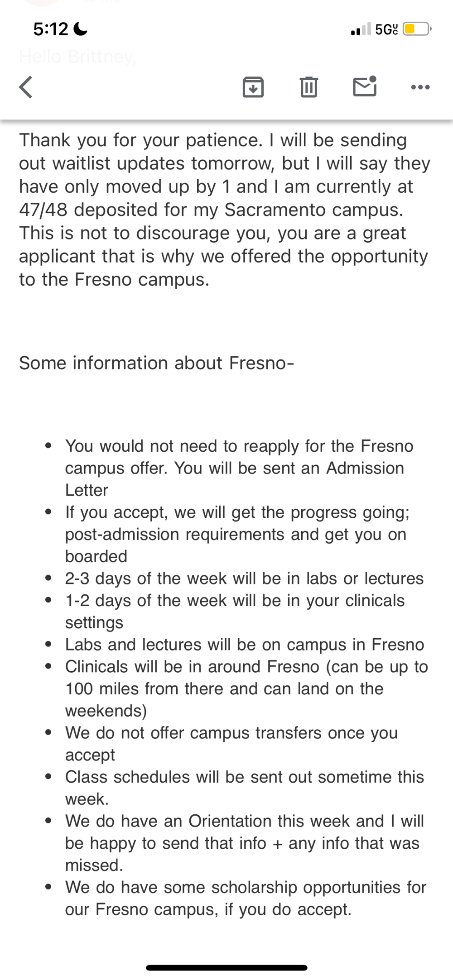The width and height of the screenshot is (453, 980).
Task: Tap the 'Thank you for your patience' paragraph
Action: (x=225, y=210)
